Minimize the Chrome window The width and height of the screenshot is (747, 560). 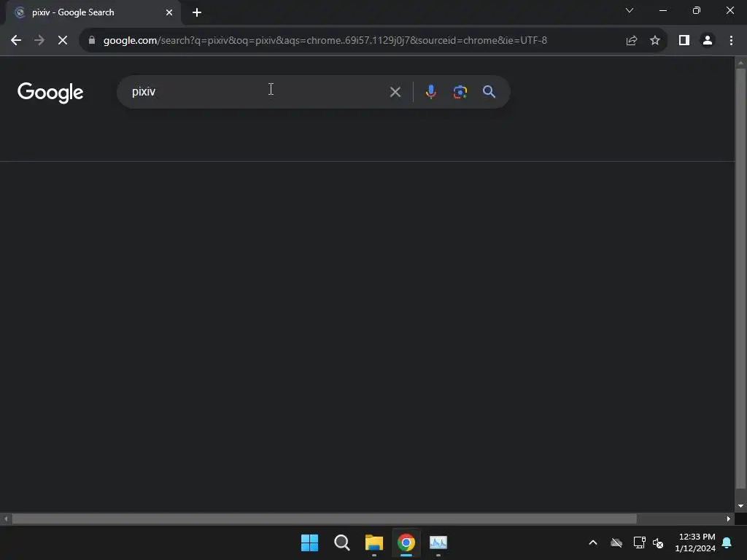[663, 10]
